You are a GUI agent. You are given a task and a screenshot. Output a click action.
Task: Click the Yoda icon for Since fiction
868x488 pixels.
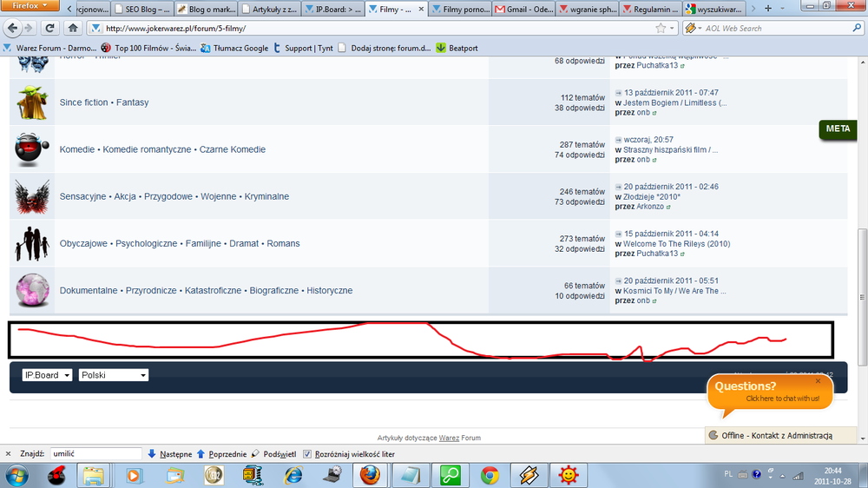coord(31,102)
